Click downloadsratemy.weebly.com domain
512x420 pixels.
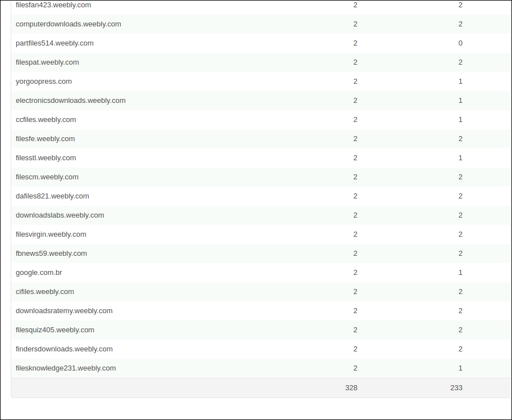point(64,311)
